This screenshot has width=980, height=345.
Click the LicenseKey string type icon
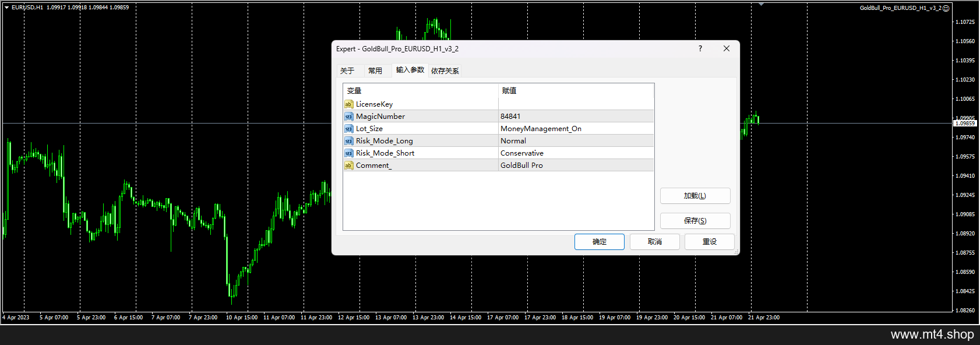[x=348, y=104]
